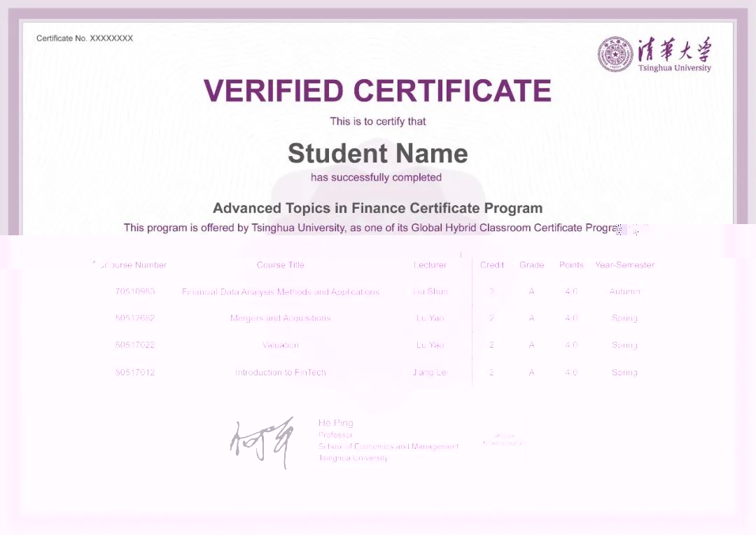Click the points "4.0" in Mergers and Acquisitions row
This screenshot has height=535, width=756.
pos(571,318)
